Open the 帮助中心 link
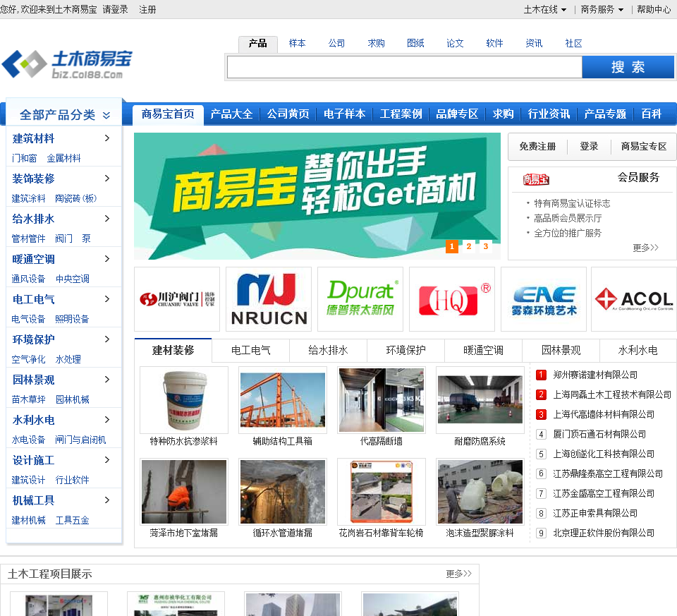Screen dimensions: 677x616 point(654,9)
